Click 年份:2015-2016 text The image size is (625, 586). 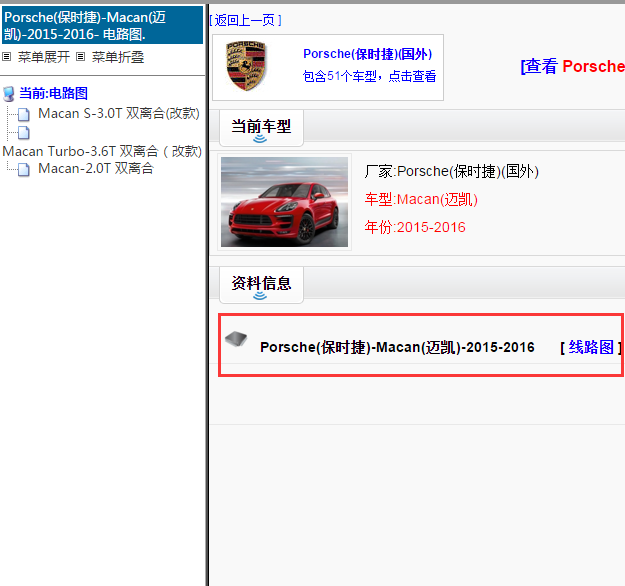[x=415, y=227]
